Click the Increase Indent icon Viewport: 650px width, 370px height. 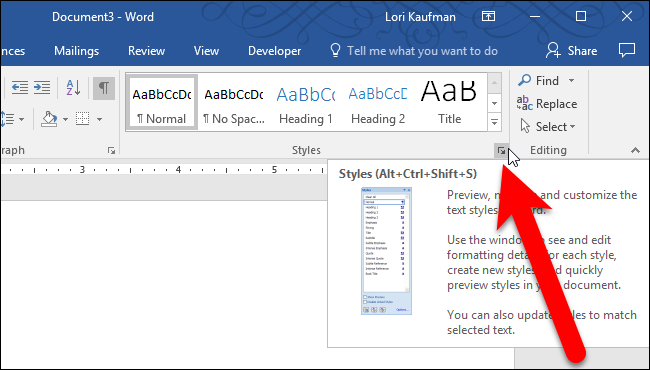[42, 87]
